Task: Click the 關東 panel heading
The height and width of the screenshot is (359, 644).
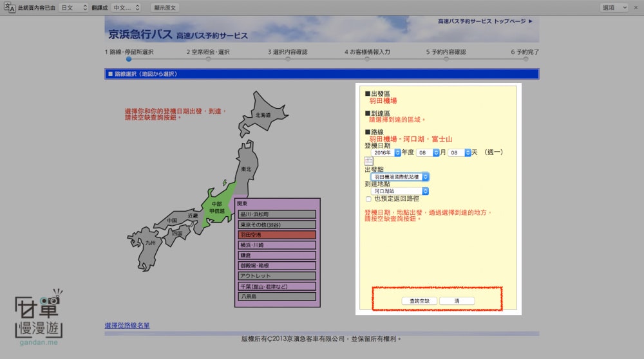Action: click(242, 203)
